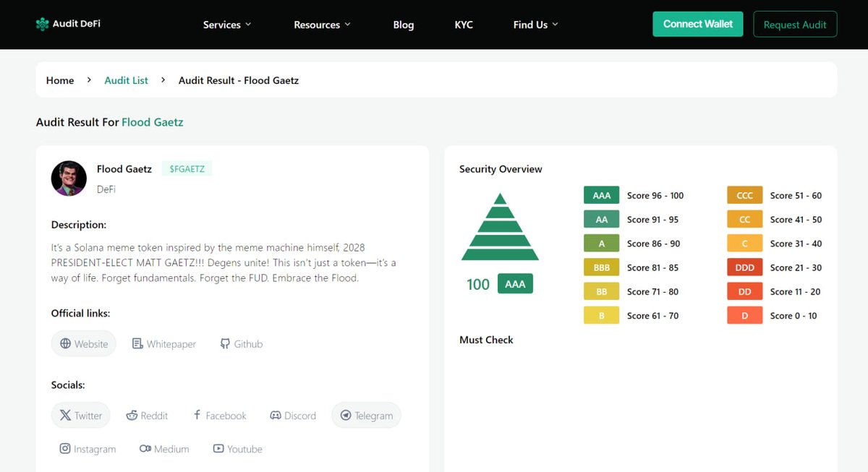Click the Official links heading
The height and width of the screenshot is (472, 868).
pyautogui.click(x=80, y=314)
